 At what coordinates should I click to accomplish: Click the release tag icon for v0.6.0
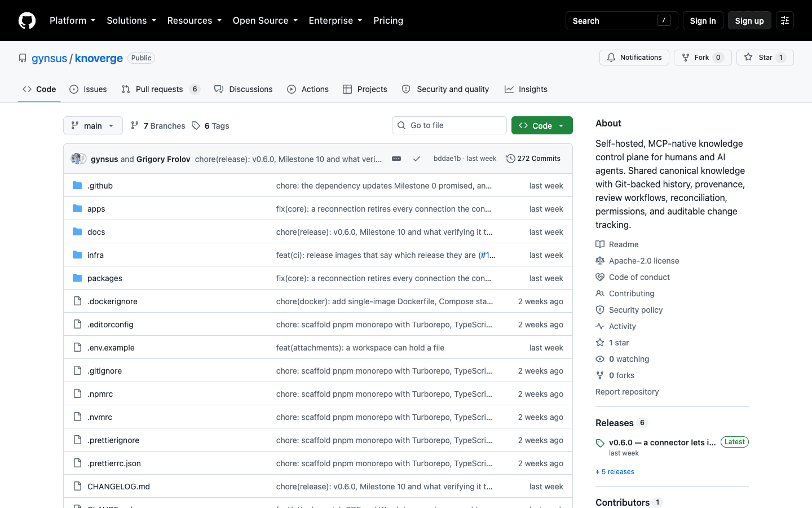pos(600,443)
